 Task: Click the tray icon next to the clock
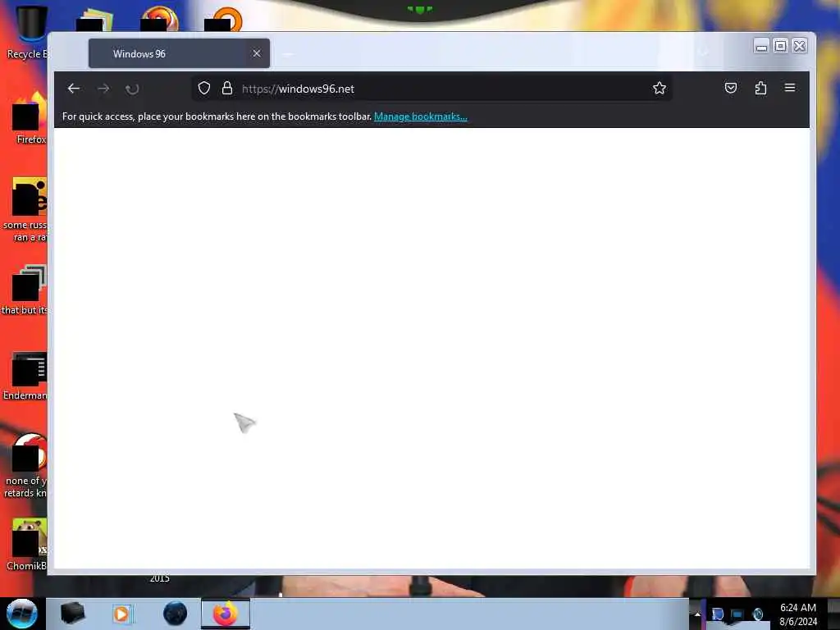coord(757,614)
